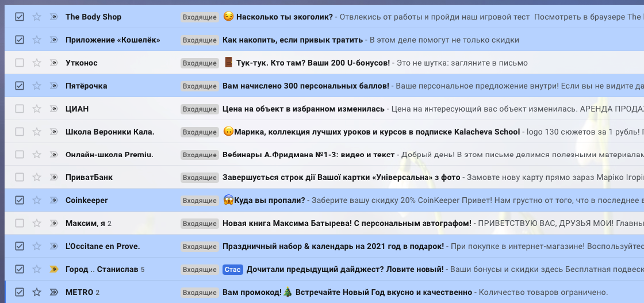
Task: Star the Утконос email
Action: [37, 63]
